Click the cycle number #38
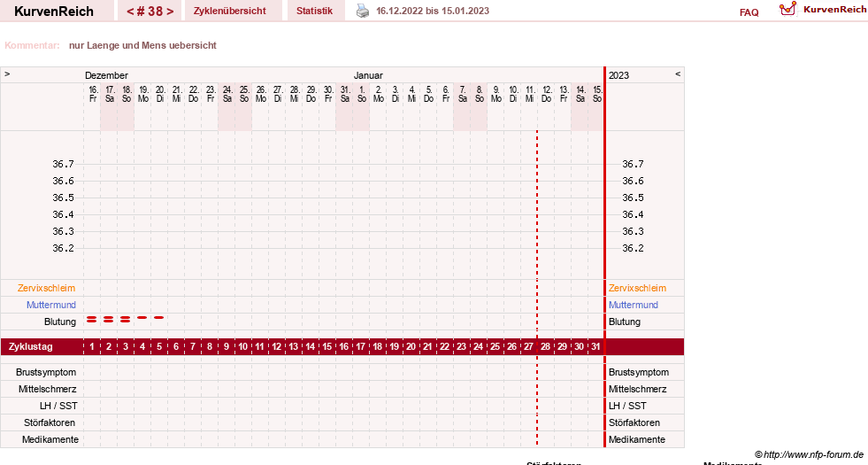Image resolution: width=868 pixels, height=465 pixels. 150,12
